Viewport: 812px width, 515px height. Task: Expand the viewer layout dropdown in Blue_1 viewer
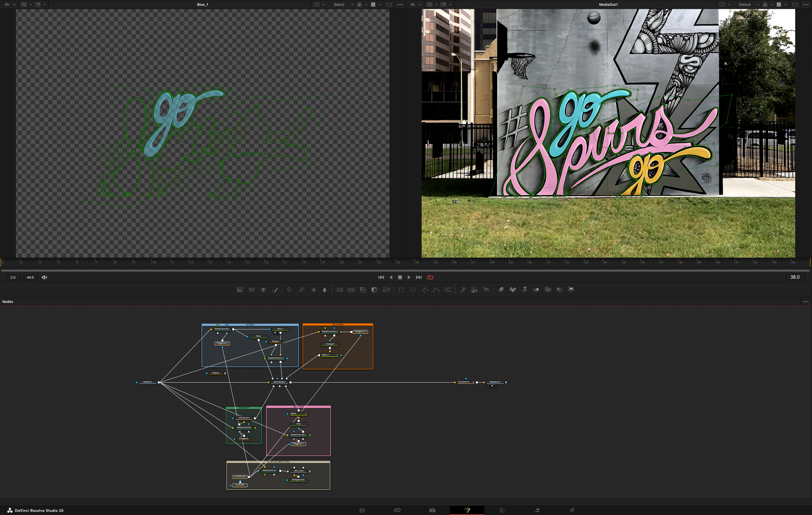tap(324, 4)
